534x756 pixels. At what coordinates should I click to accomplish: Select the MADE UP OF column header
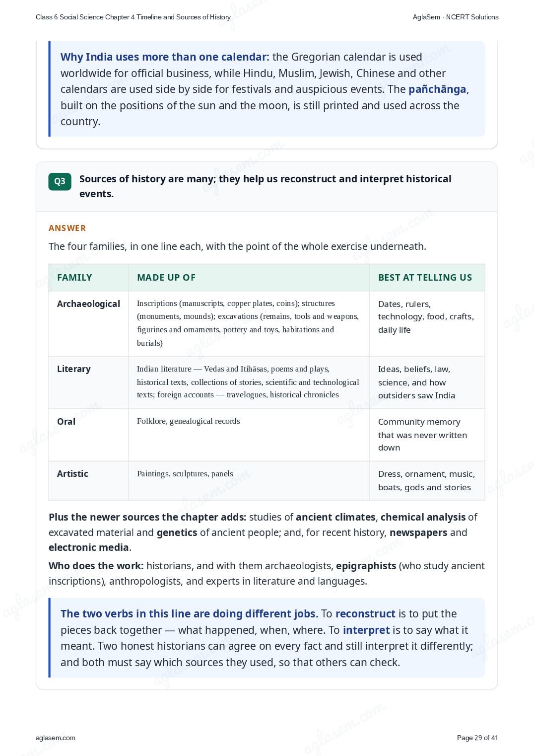pyautogui.click(x=166, y=278)
